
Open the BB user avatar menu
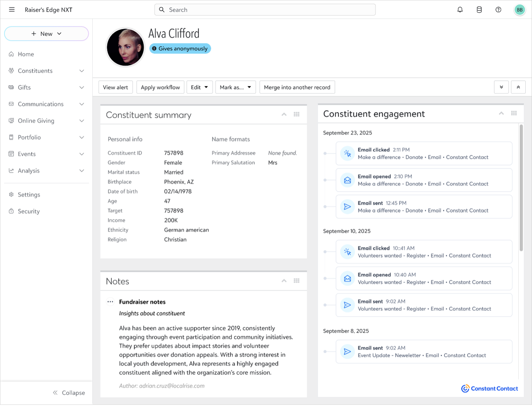tap(520, 10)
